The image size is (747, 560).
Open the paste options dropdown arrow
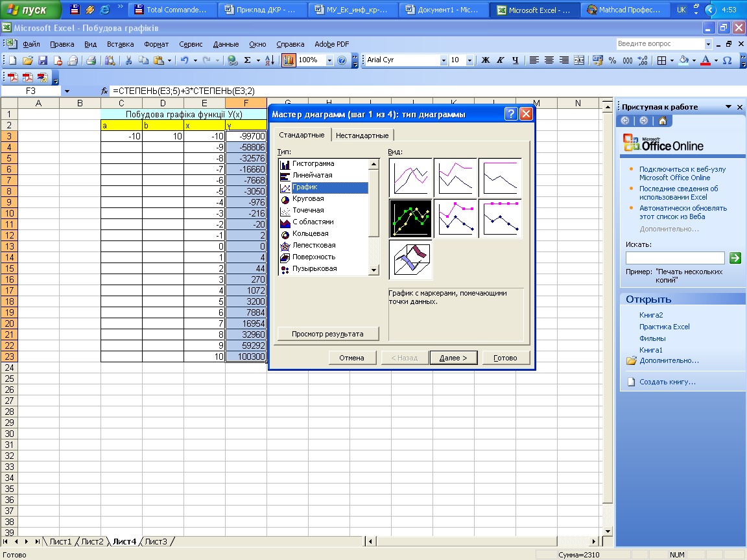pyautogui.click(x=169, y=60)
